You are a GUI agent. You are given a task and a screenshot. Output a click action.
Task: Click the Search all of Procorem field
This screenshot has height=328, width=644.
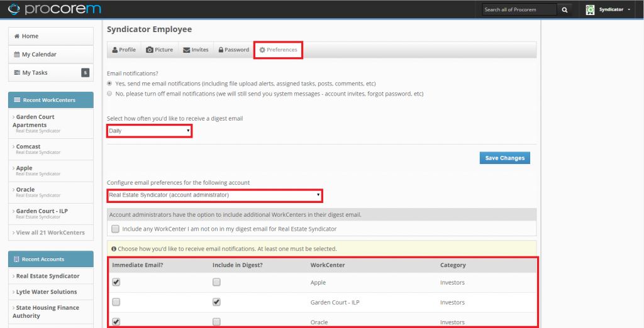pyautogui.click(x=519, y=9)
